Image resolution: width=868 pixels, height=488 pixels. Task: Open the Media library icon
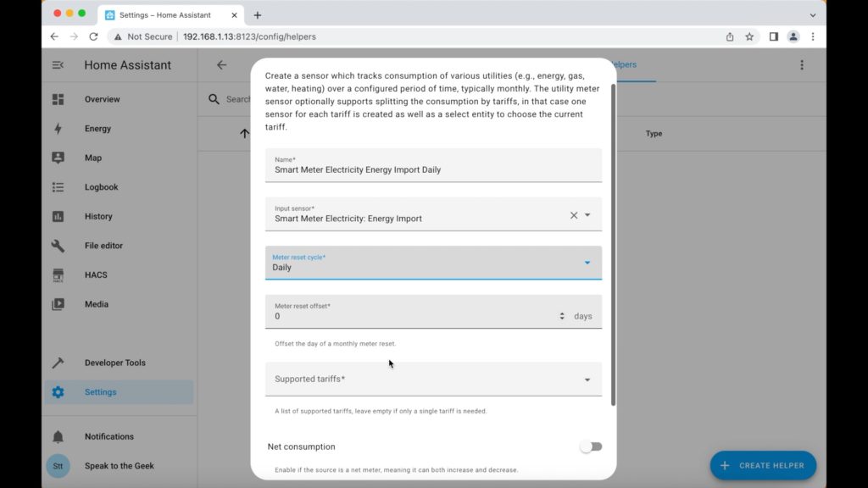point(58,304)
